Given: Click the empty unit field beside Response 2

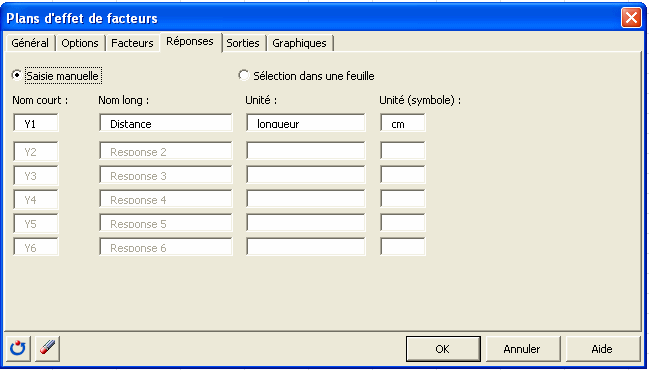Looking at the screenshot, I should pos(306,151).
